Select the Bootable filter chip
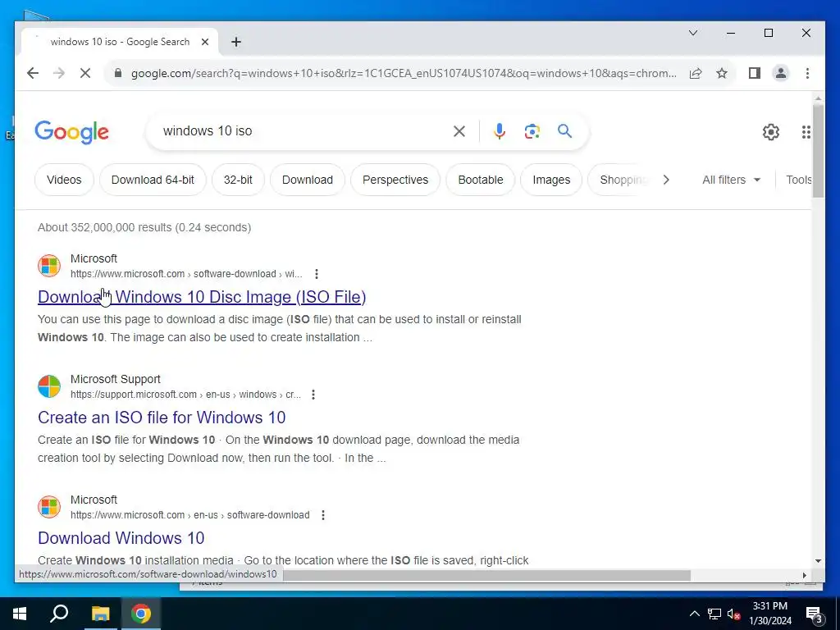Viewport: 840px width, 630px height. (481, 180)
